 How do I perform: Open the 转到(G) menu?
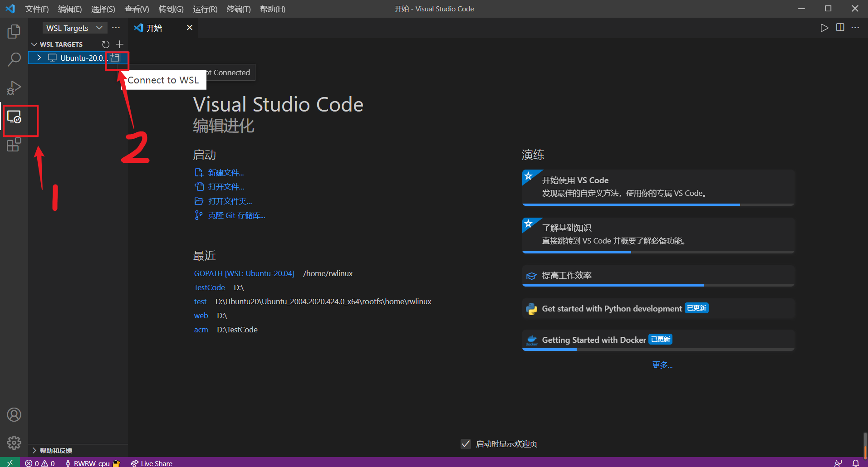coord(171,9)
